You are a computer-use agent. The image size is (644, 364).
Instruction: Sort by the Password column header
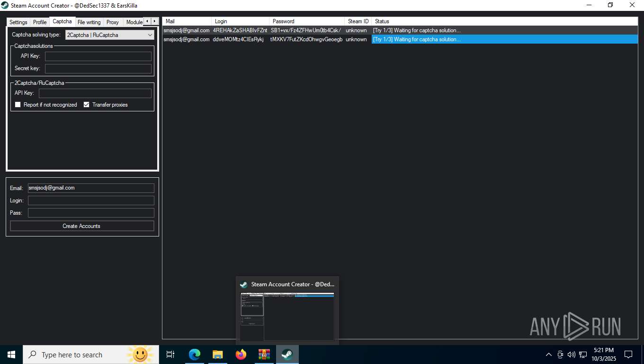(307, 21)
